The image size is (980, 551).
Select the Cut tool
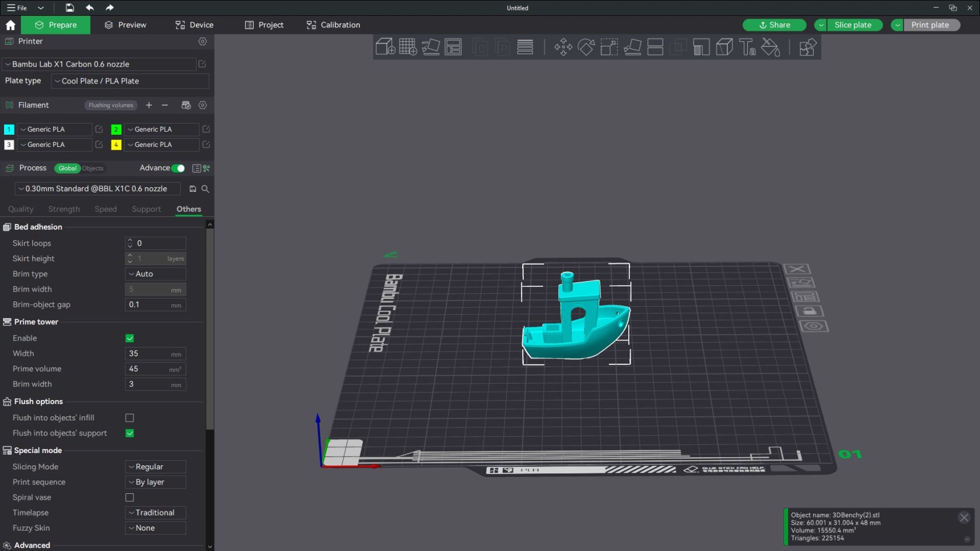[655, 47]
